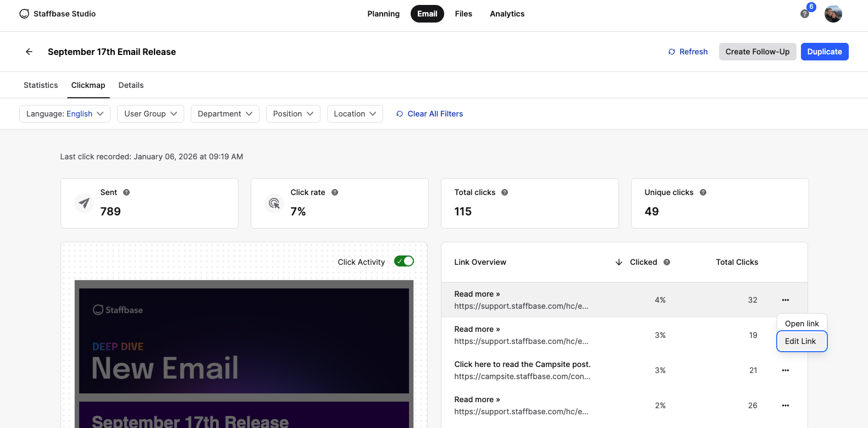
Task: Open three-dot menu for Campsite post row
Action: [x=786, y=370]
